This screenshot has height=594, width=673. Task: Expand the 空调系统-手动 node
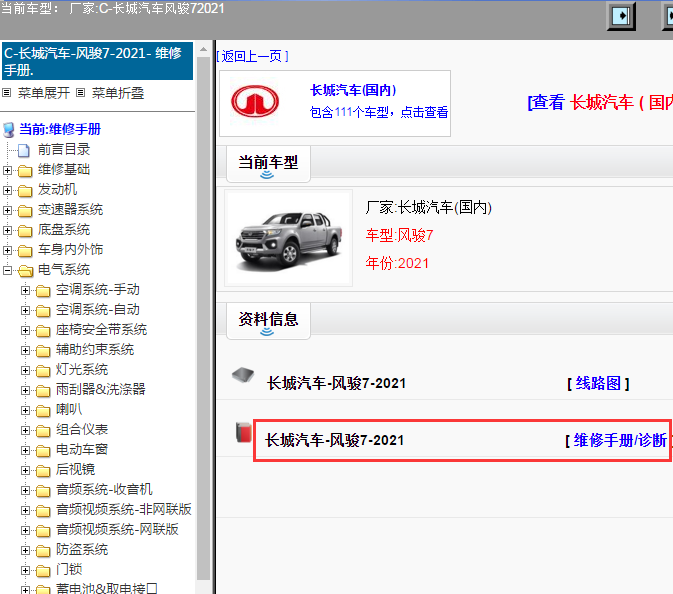(x=25, y=291)
